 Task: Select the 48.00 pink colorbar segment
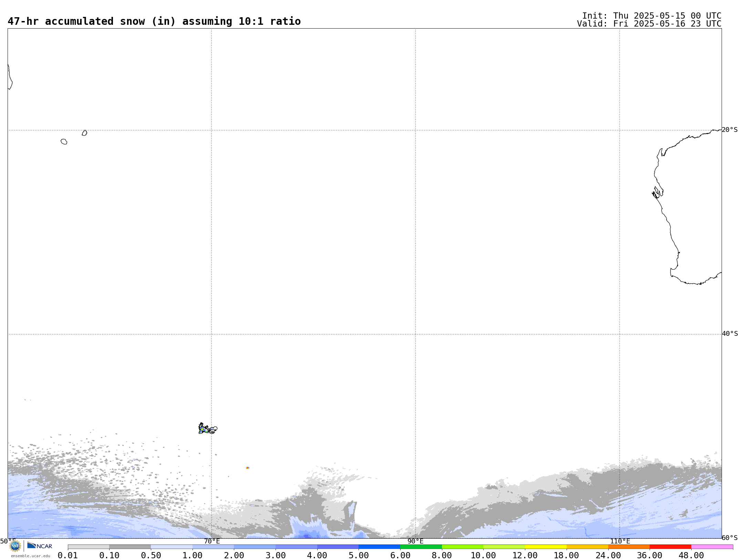click(712, 547)
